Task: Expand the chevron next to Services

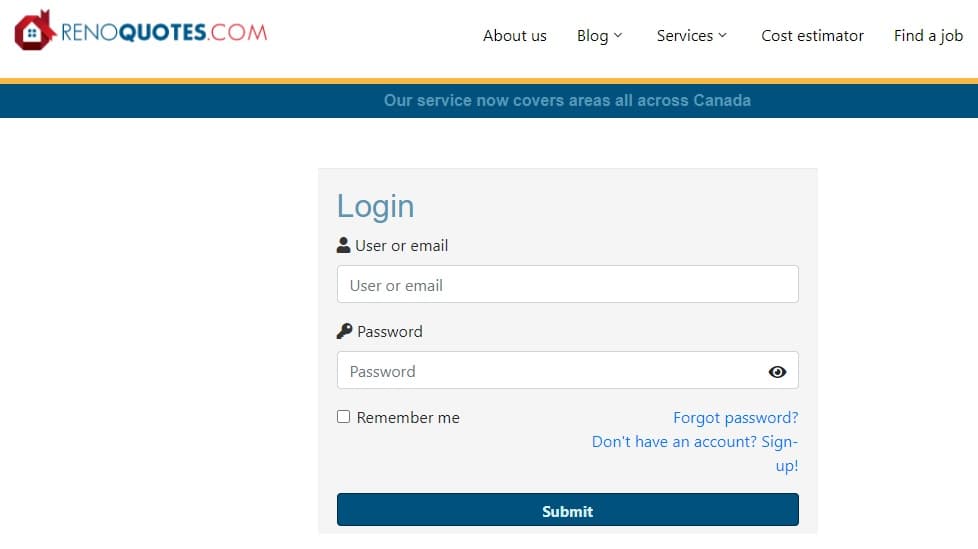Action: (723, 36)
